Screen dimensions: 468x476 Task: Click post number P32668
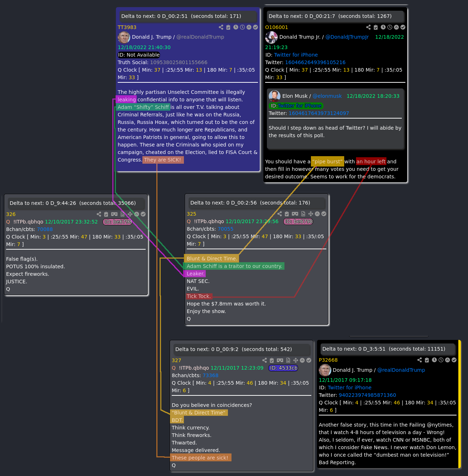pyautogui.click(x=328, y=360)
